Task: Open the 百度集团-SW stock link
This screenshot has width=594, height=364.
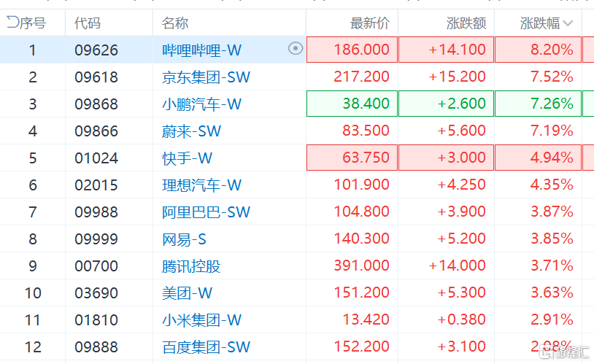Action: coord(206,346)
